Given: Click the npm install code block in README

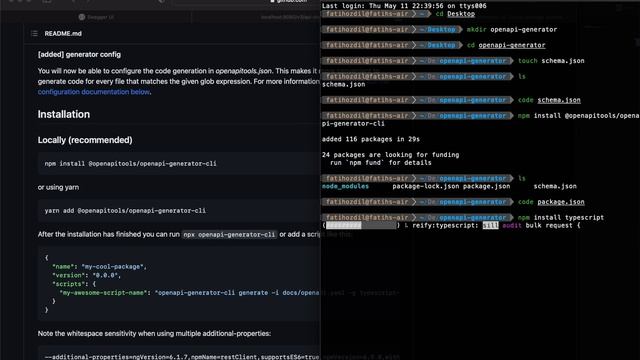Looking at the screenshot, I should (179, 164).
